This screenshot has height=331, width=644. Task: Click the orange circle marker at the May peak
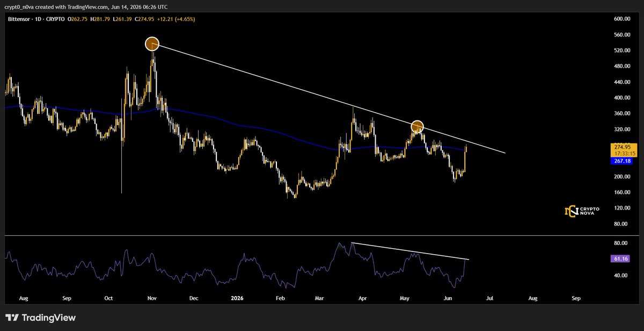418,127
